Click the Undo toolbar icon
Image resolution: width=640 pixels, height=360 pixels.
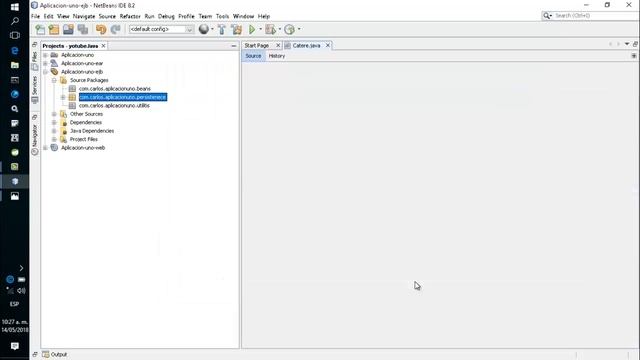(101, 29)
